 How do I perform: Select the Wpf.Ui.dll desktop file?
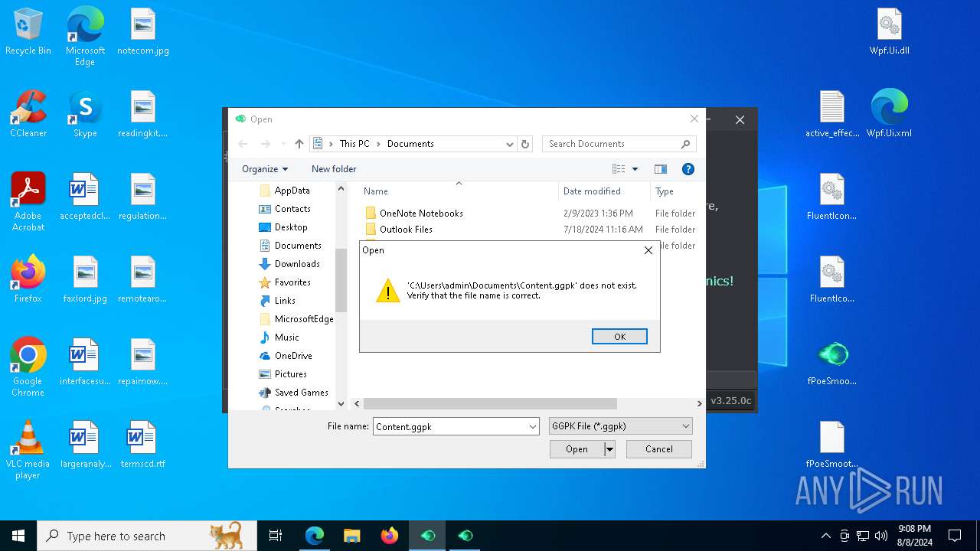tap(890, 32)
